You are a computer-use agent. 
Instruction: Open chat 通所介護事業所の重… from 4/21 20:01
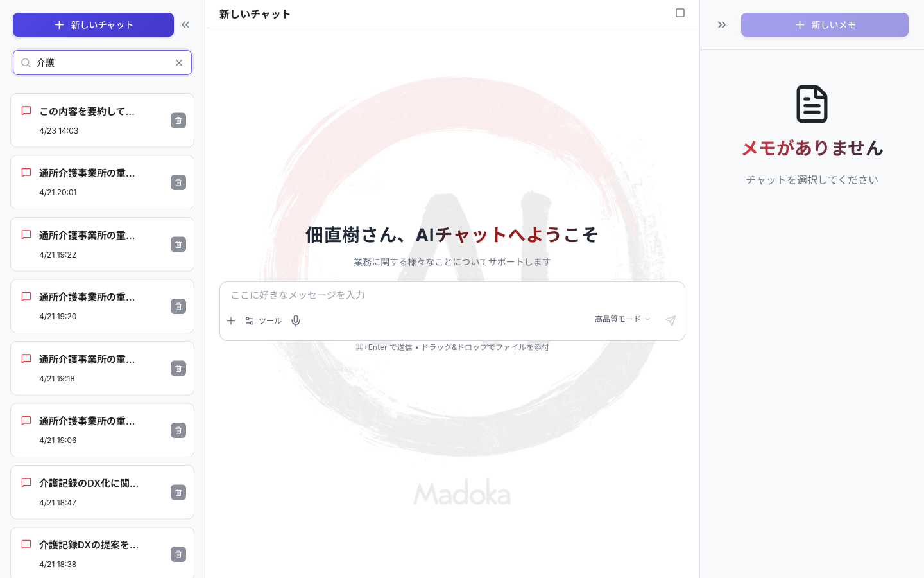102,182
